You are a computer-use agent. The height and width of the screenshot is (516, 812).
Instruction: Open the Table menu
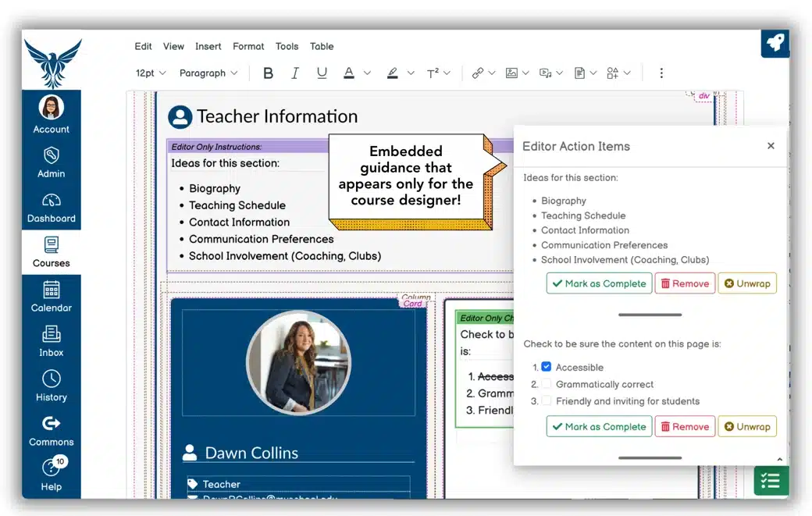coord(322,46)
